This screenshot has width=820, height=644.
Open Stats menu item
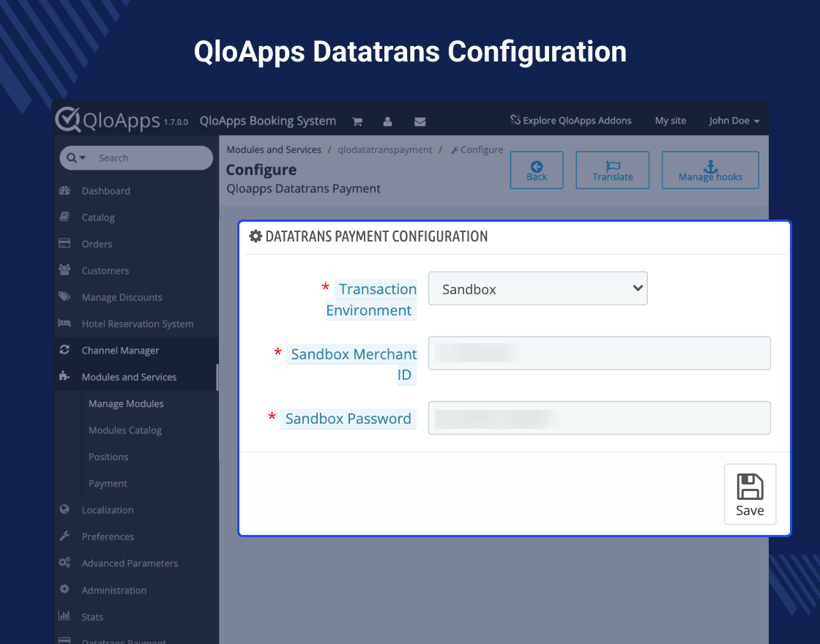click(x=92, y=617)
